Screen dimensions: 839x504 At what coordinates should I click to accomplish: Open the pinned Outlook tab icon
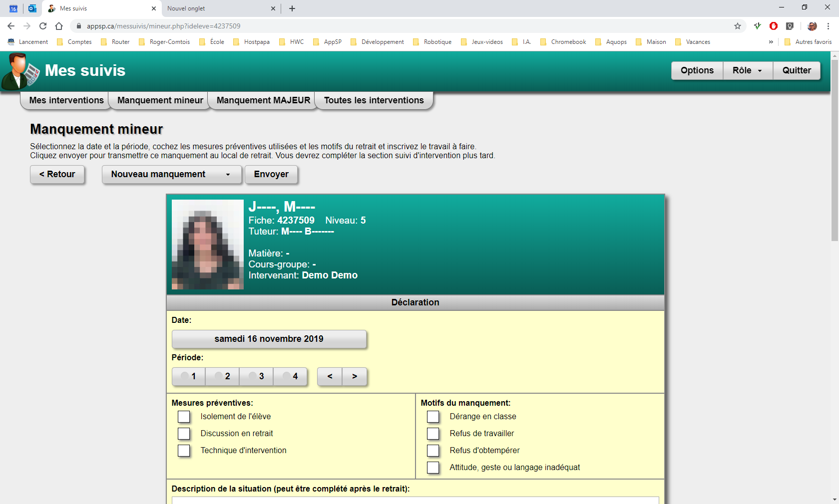[32, 8]
